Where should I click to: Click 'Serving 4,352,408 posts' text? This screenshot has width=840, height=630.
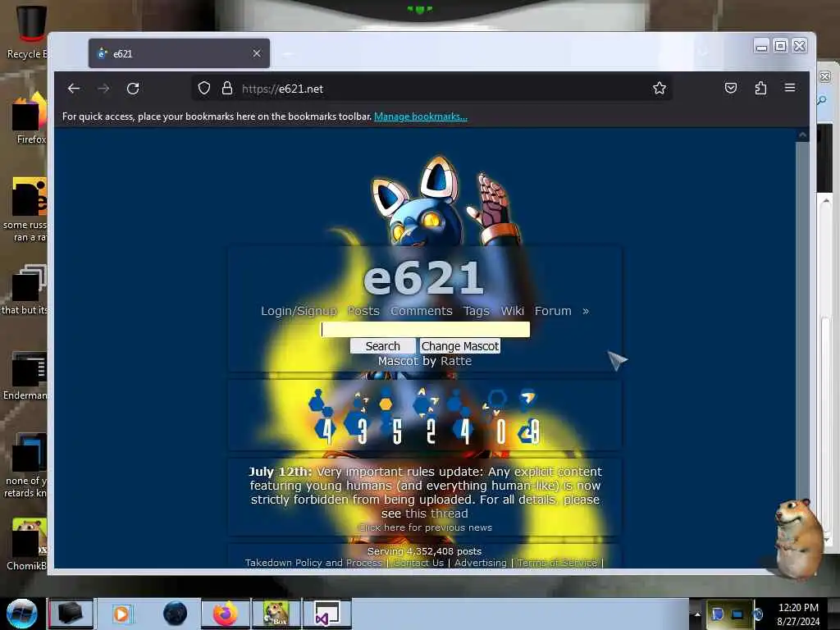tap(424, 550)
